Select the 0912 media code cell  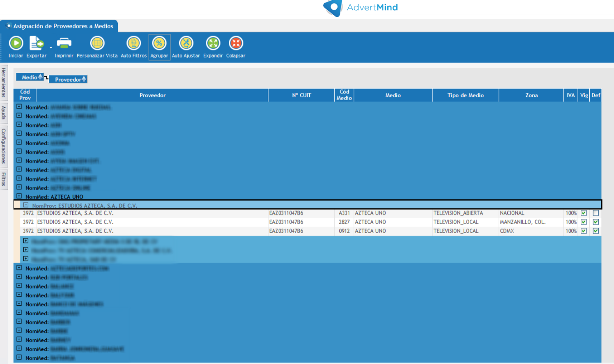[x=344, y=231]
